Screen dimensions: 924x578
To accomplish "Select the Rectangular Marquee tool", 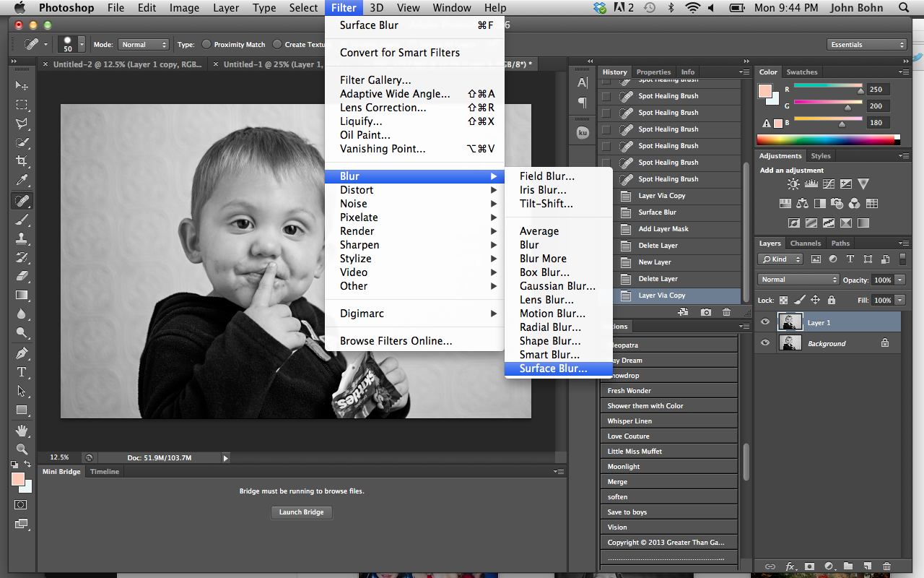I will tap(22, 105).
